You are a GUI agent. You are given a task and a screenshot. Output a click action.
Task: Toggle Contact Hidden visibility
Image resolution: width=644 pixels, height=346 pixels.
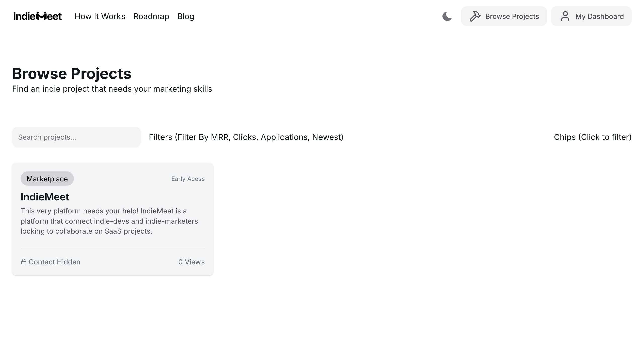[x=50, y=262]
